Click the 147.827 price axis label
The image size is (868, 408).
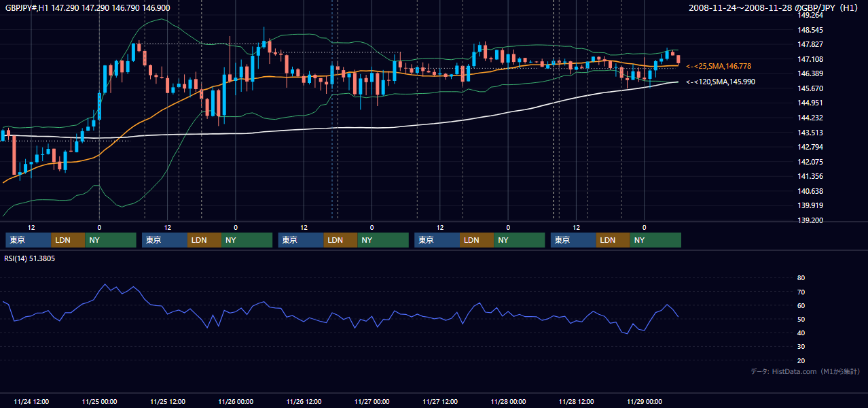point(810,45)
